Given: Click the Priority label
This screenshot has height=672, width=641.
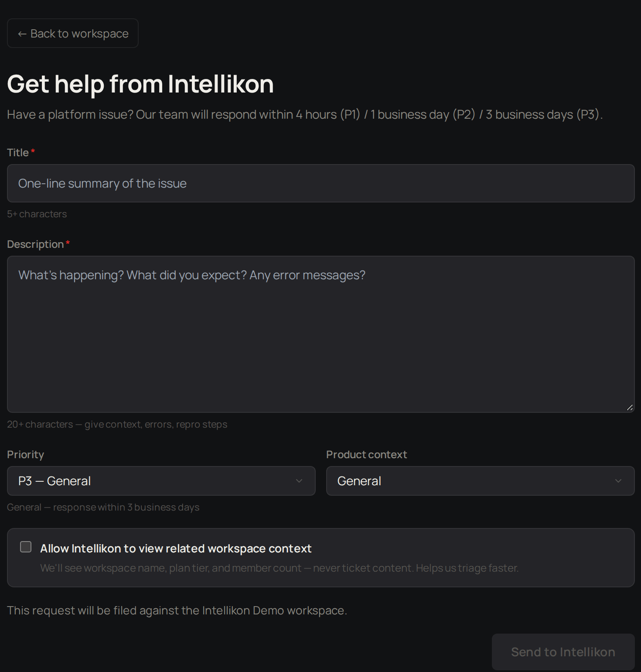Looking at the screenshot, I should (x=26, y=455).
